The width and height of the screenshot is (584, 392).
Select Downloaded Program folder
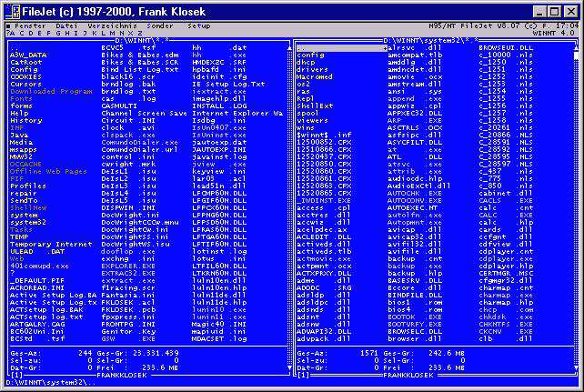(52, 91)
